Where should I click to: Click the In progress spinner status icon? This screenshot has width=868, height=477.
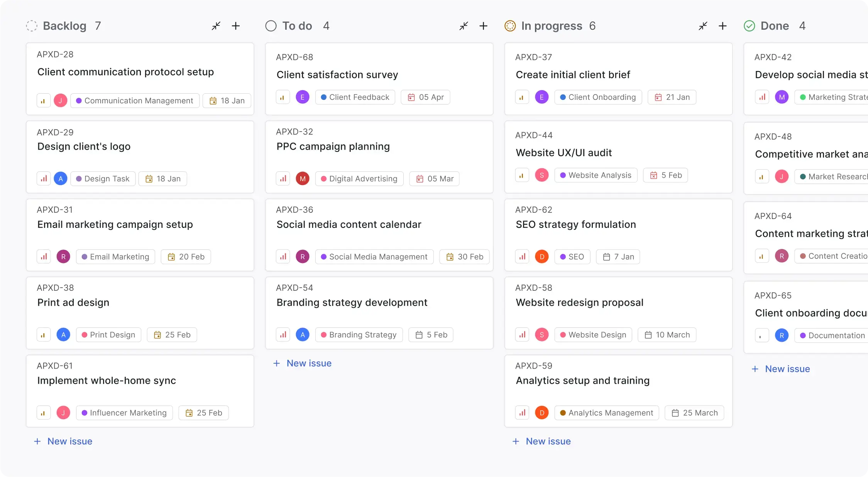pyautogui.click(x=510, y=25)
